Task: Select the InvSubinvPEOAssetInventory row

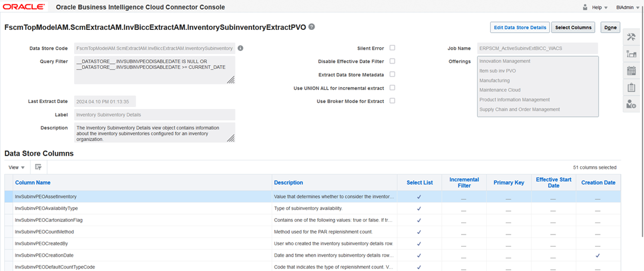Action: (x=313, y=197)
